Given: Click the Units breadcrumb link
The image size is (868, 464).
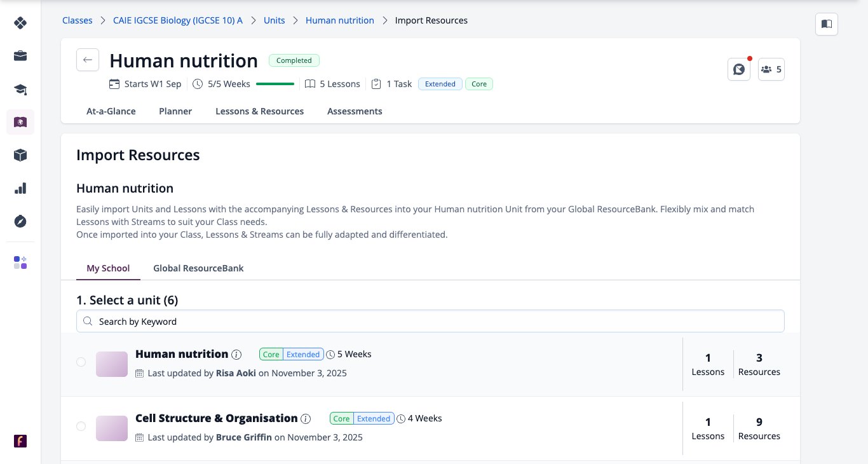Looking at the screenshot, I should point(275,20).
